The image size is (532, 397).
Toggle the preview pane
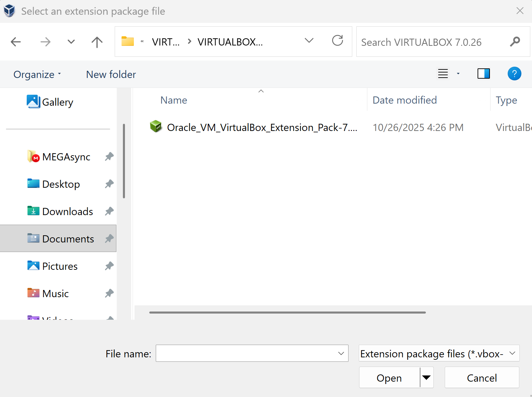tap(484, 74)
